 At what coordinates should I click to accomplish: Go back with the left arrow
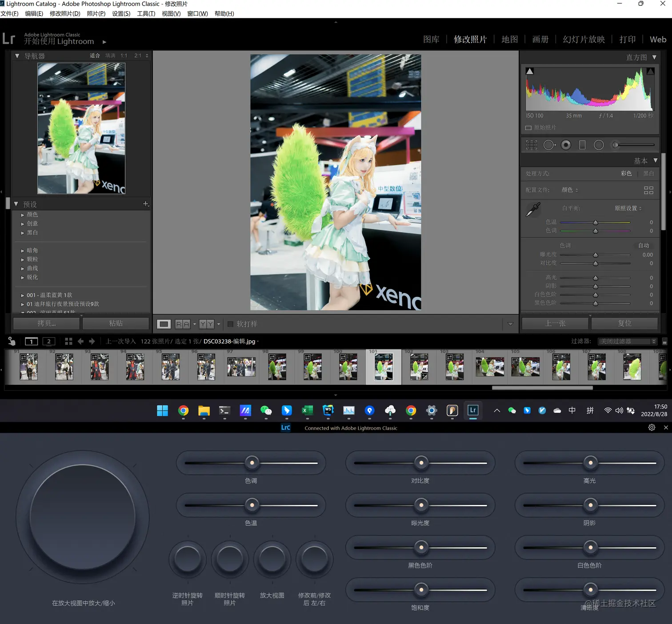(80, 341)
